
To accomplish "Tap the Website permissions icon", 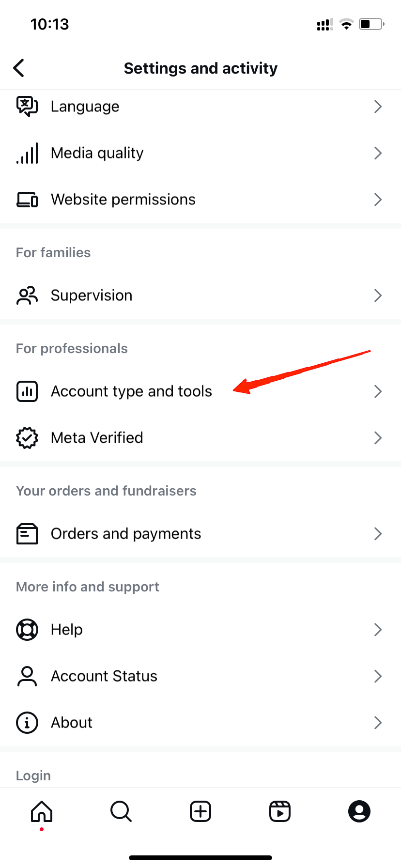I will coord(27,199).
